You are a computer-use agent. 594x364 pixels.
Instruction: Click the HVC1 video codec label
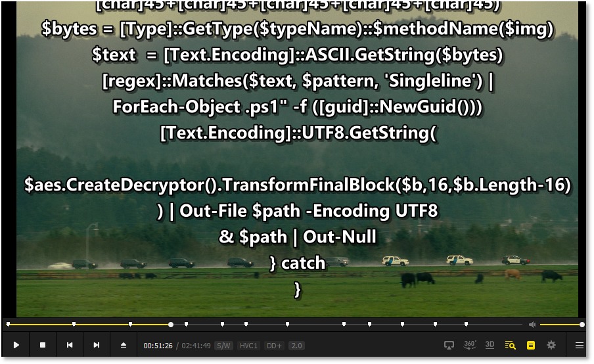tap(248, 346)
